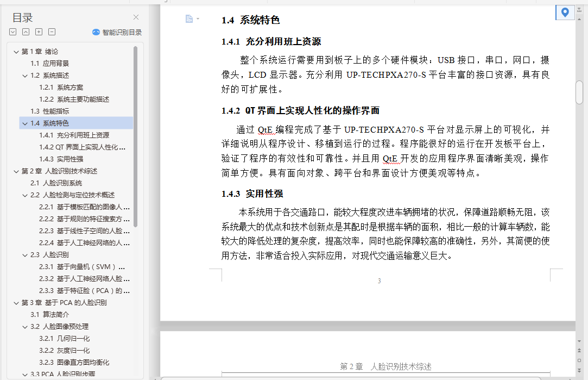Click 智能识别目录 button label
588x380 pixels.
coord(122,32)
